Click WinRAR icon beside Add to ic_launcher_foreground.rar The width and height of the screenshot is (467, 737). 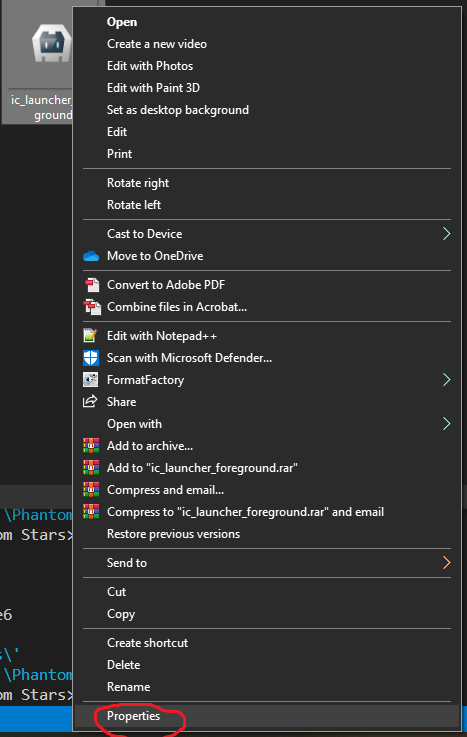[91, 468]
